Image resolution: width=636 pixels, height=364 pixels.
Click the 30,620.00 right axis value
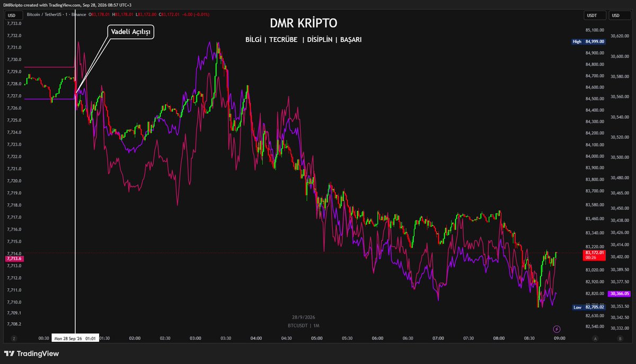click(x=619, y=36)
